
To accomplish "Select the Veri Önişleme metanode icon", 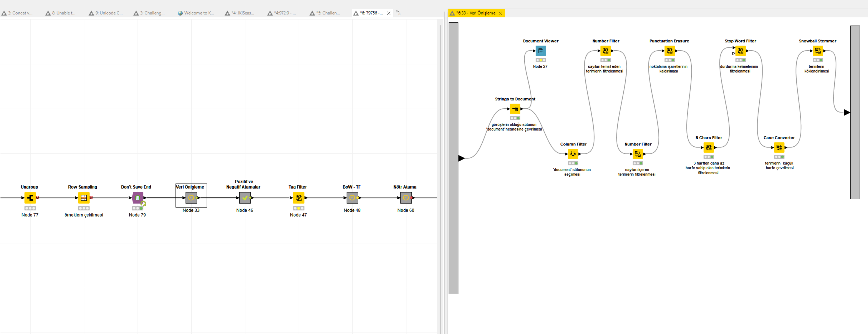I will tap(191, 198).
